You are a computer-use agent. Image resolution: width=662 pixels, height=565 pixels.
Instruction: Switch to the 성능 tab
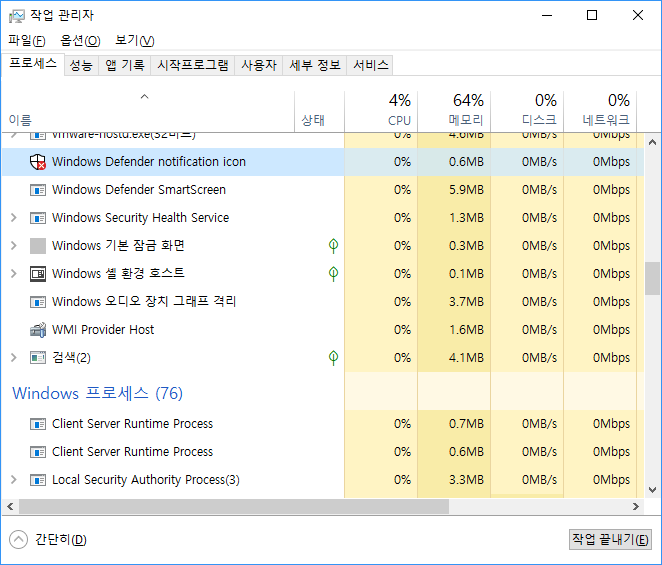(x=81, y=65)
